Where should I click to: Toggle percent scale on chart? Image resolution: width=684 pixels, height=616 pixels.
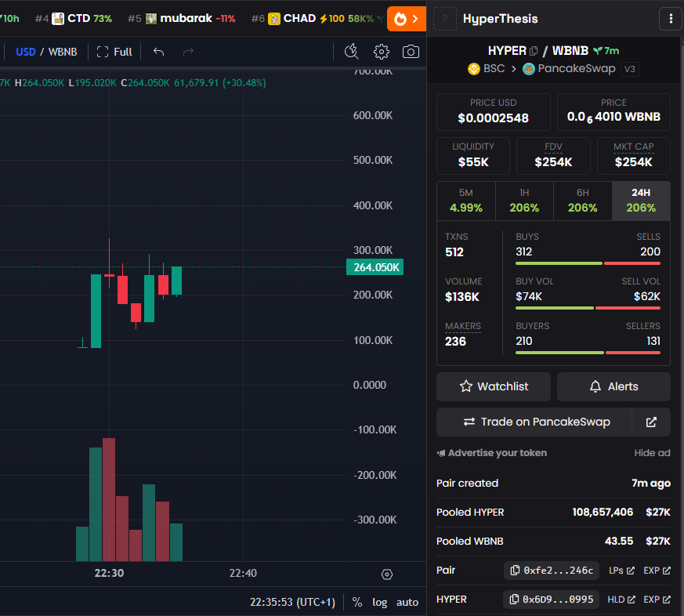[x=357, y=602]
